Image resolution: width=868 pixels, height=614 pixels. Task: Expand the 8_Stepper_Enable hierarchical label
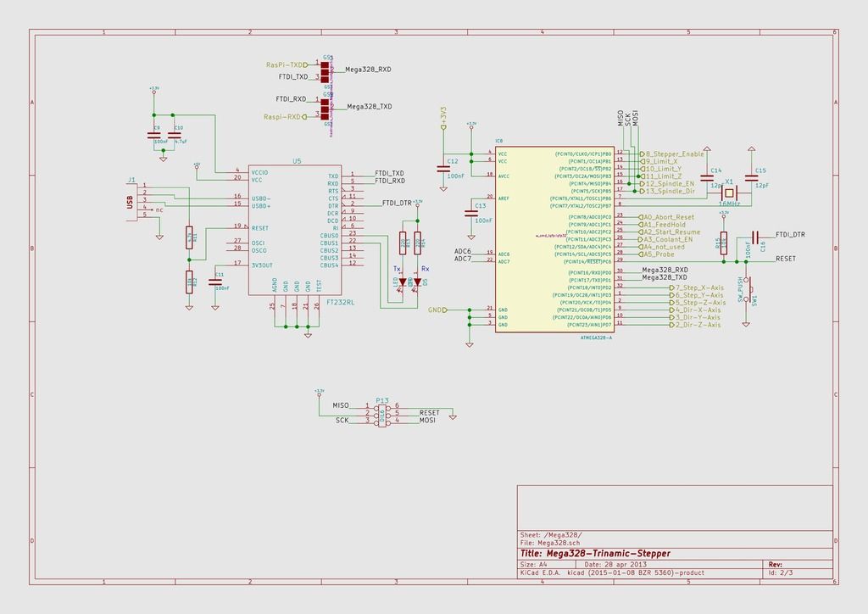pos(673,153)
